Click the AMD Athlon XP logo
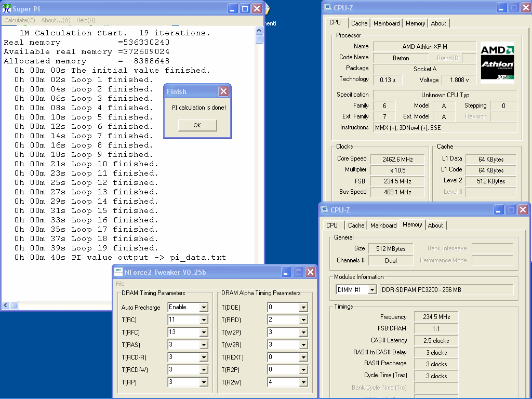Image resolution: width=532 pixels, height=399 pixels. pyautogui.click(x=497, y=63)
